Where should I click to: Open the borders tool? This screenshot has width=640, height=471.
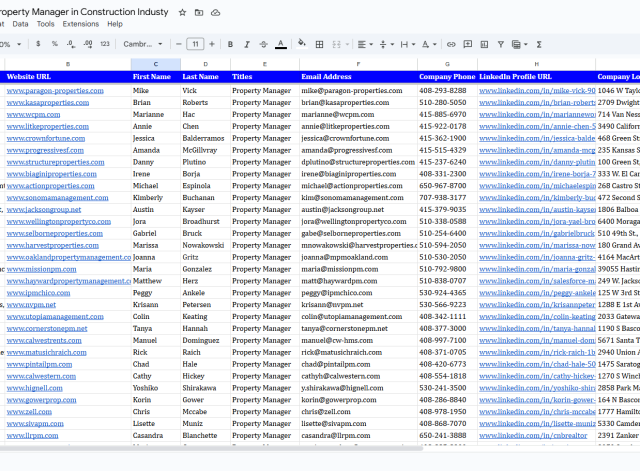pos(320,44)
